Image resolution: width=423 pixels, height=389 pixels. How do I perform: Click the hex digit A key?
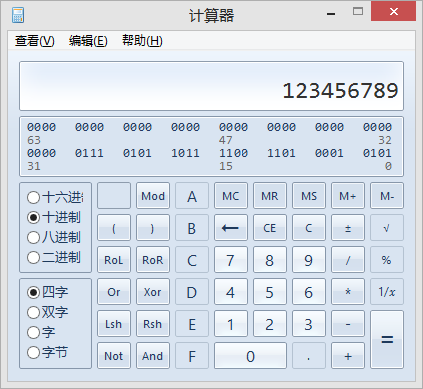pyautogui.click(x=192, y=196)
